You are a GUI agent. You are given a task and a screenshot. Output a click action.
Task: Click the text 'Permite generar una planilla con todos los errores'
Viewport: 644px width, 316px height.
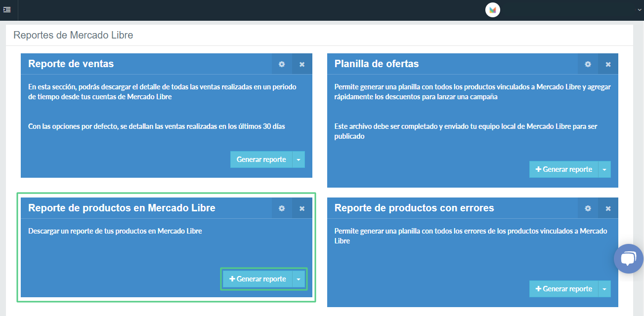point(471,236)
